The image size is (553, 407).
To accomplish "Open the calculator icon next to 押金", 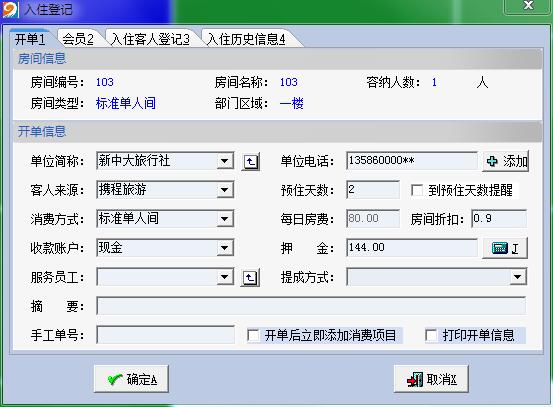I will (505, 248).
